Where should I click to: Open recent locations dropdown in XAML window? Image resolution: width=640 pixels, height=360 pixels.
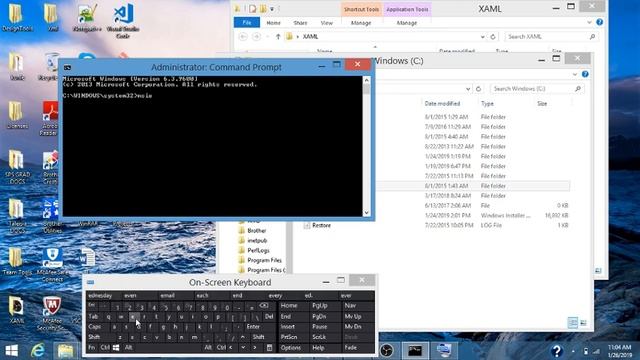[x=267, y=37]
